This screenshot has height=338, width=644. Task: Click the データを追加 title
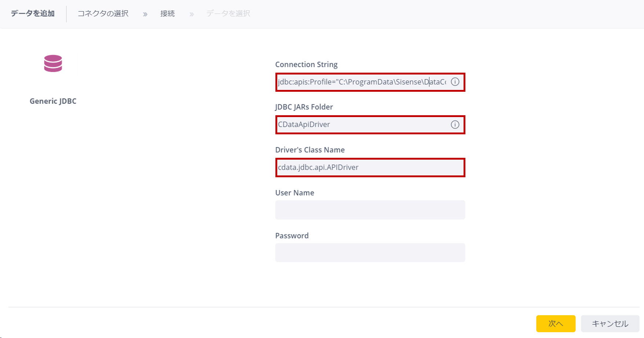[33, 14]
